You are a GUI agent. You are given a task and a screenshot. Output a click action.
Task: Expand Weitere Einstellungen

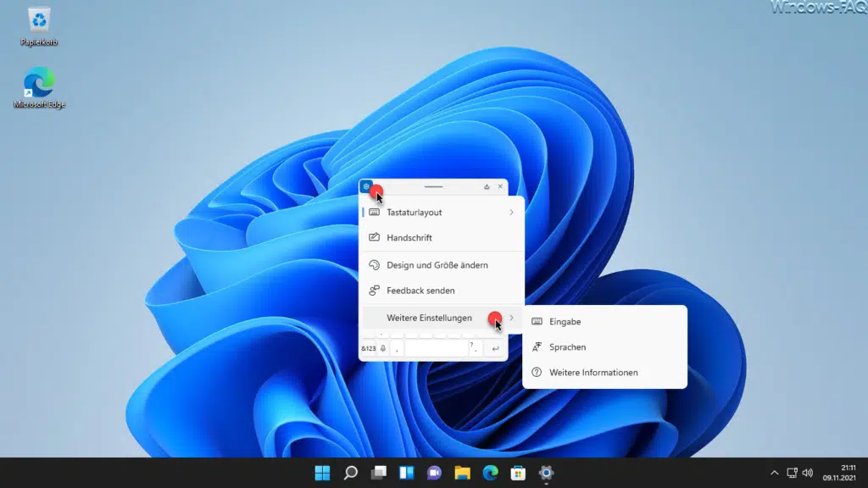click(430, 317)
